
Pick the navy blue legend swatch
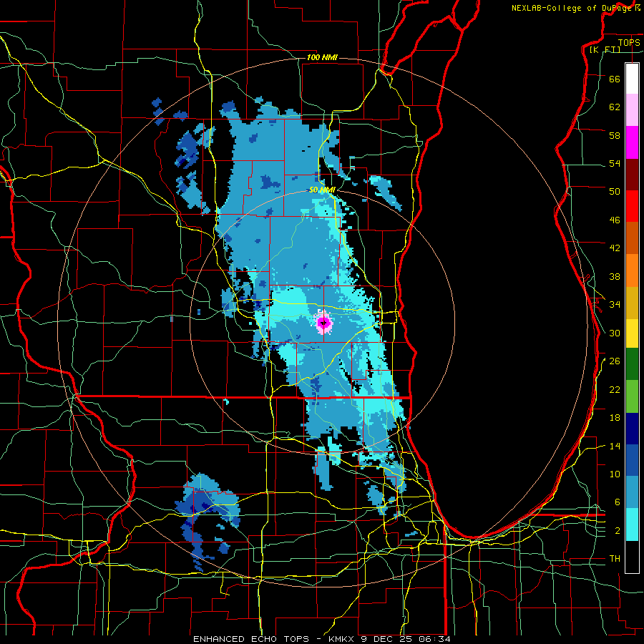coord(632,429)
